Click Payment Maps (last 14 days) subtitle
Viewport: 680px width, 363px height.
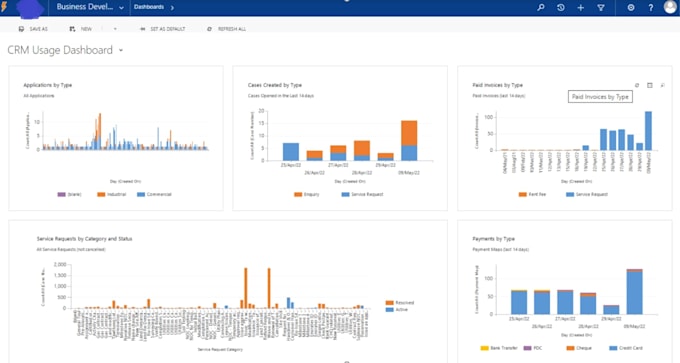[500, 249]
